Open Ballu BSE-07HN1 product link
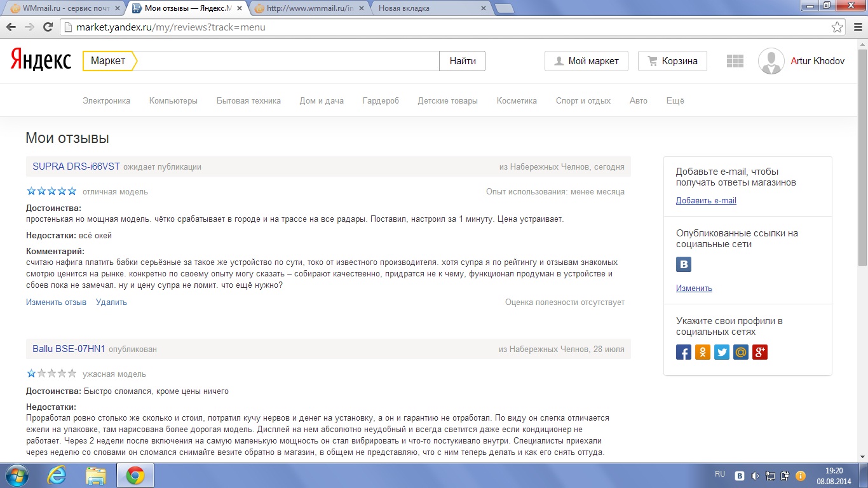The image size is (868, 488). pos(69,349)
